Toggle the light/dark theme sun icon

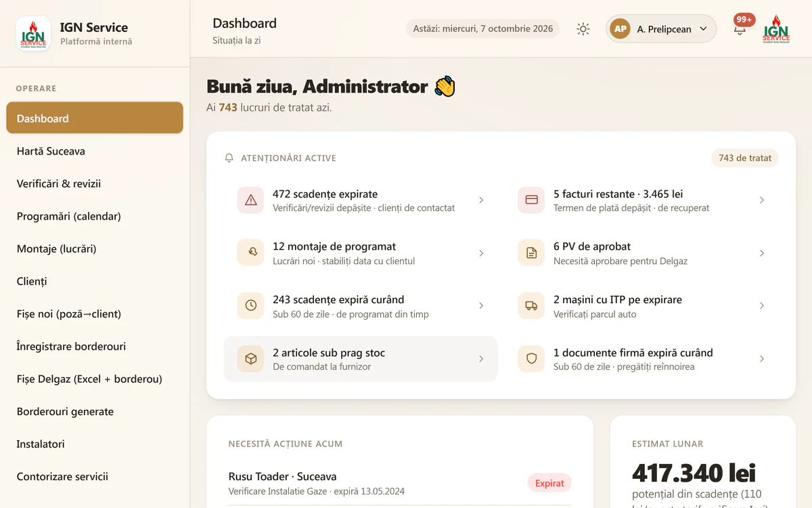point(583,29)
